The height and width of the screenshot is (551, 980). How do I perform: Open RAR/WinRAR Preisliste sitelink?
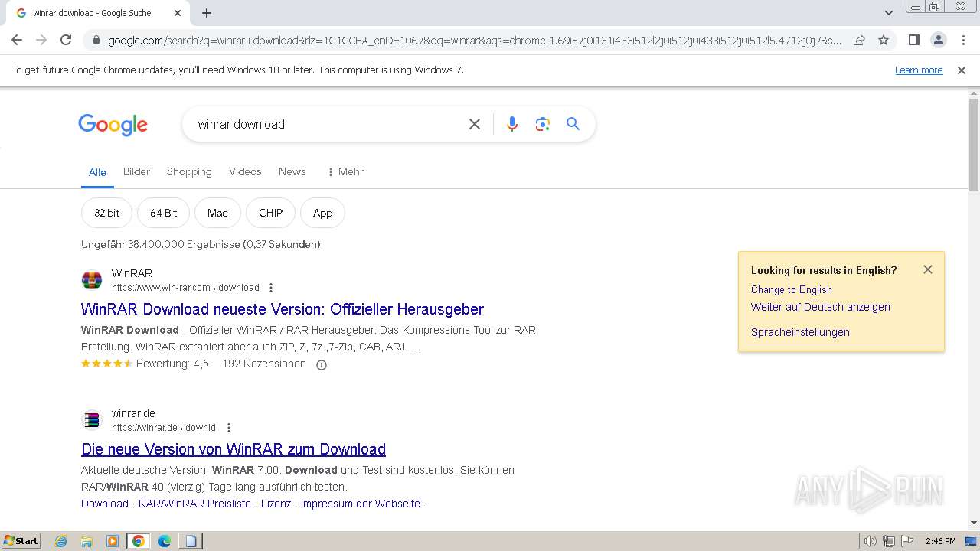194,504
